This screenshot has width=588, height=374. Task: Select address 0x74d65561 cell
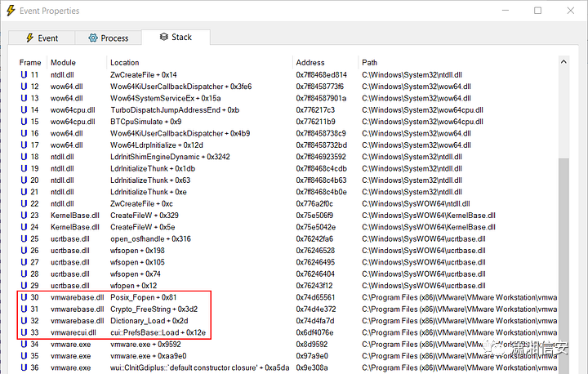(315, 297)
